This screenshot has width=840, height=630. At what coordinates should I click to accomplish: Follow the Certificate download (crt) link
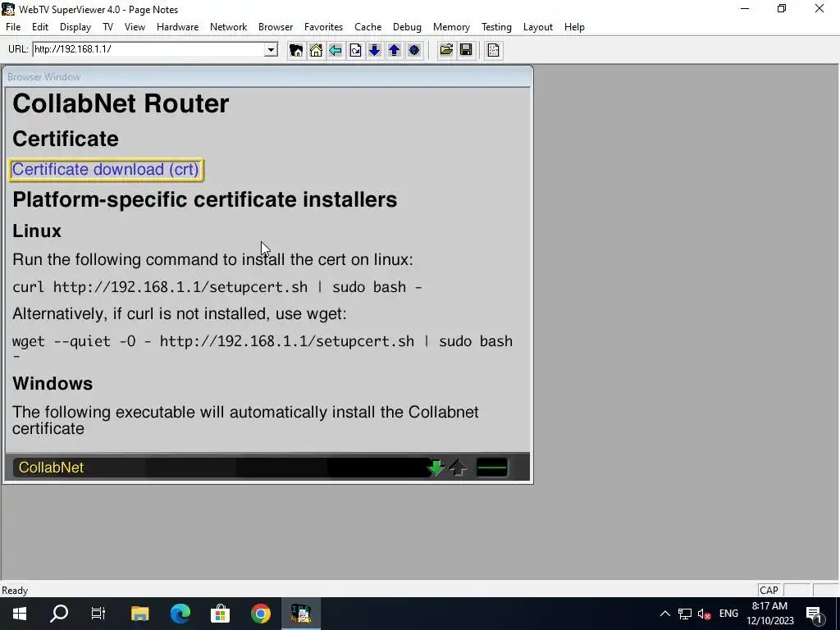click(x=106, y=169)
